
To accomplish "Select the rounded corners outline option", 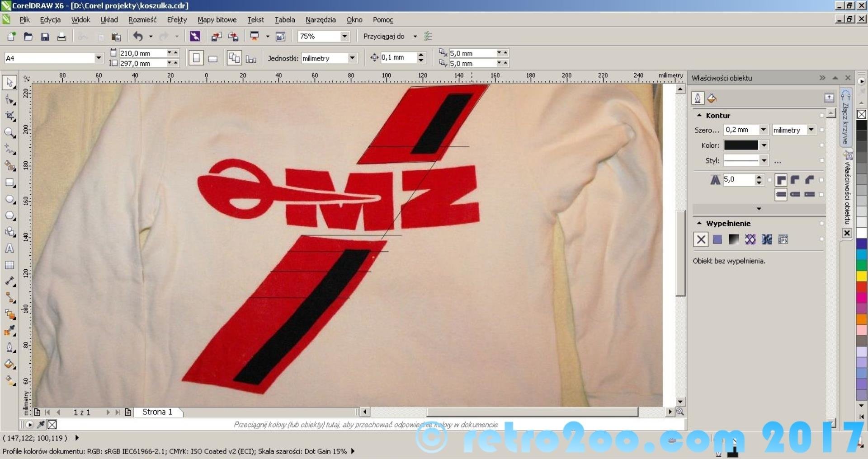I will tap(795, 180).
